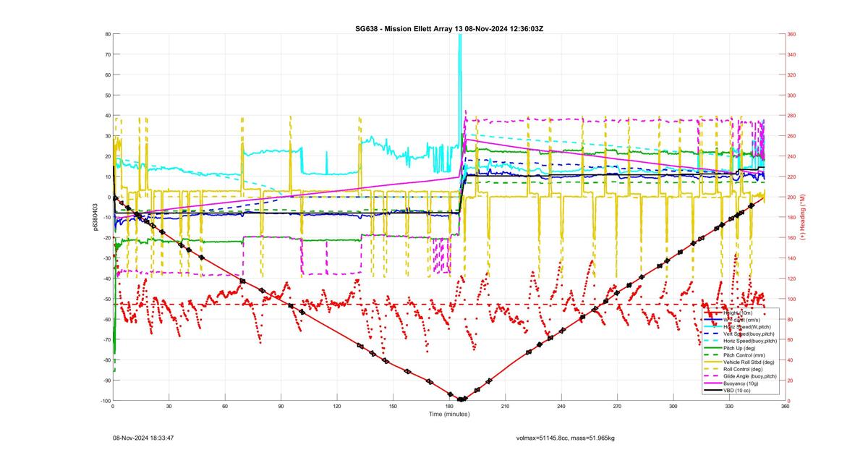Click the '(+) Heading (°M)' right axis label
Viewport: 868px width, 450px height.
803,217
